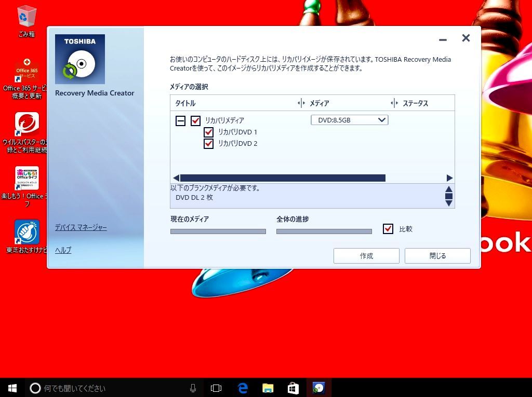Viewport: 532px width, 397px height.
Task: Click the タイトル column header
Action: pyautogui.click(x=185, y=103)
